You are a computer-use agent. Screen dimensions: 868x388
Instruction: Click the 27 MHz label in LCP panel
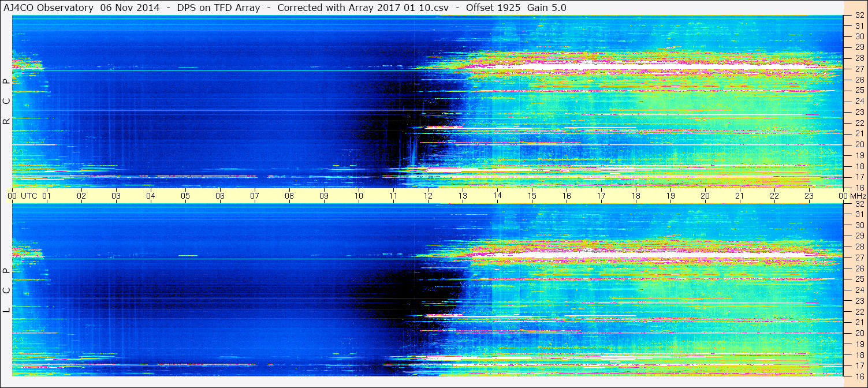859,258
